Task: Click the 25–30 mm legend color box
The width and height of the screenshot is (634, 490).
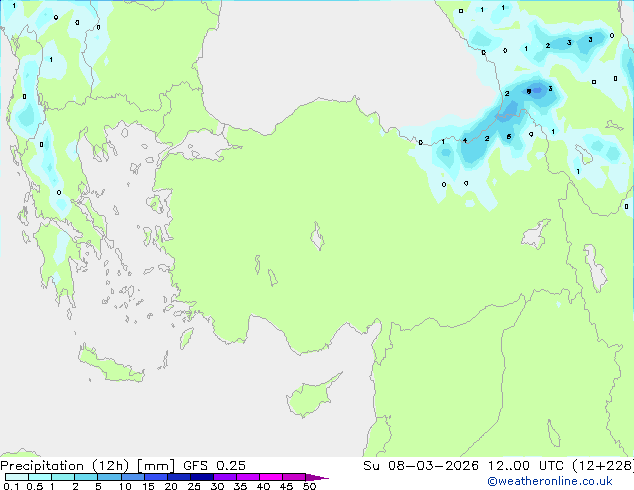Action: pyautogui.click(x=202, y=477)
